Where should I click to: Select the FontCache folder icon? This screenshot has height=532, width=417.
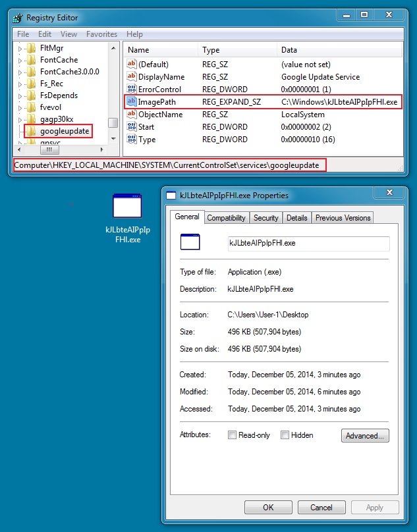tap(31, 60)
